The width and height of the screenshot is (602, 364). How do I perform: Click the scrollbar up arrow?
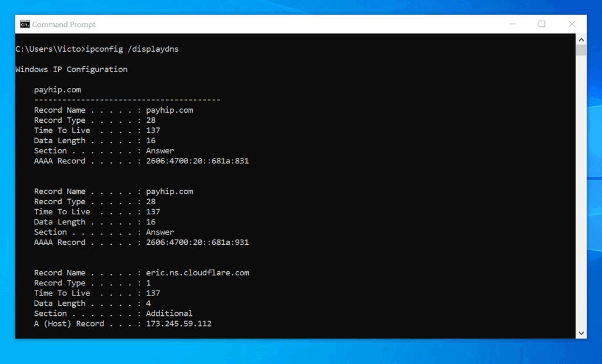581,39
